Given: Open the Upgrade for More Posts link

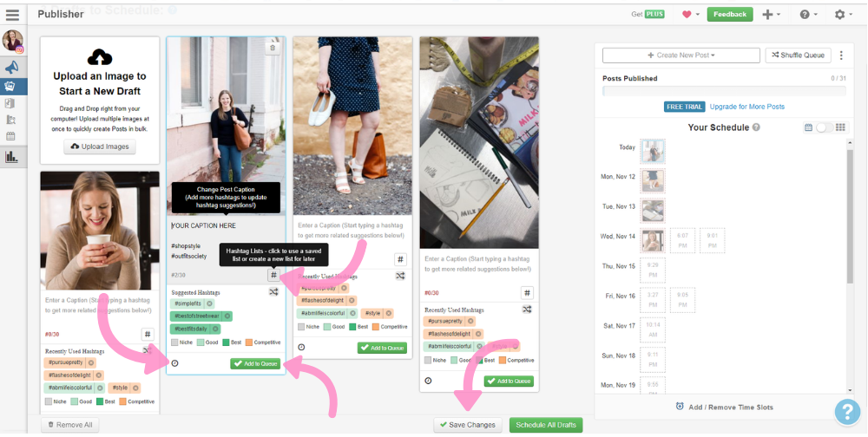Looking at the screenshot, I should 746,107.
